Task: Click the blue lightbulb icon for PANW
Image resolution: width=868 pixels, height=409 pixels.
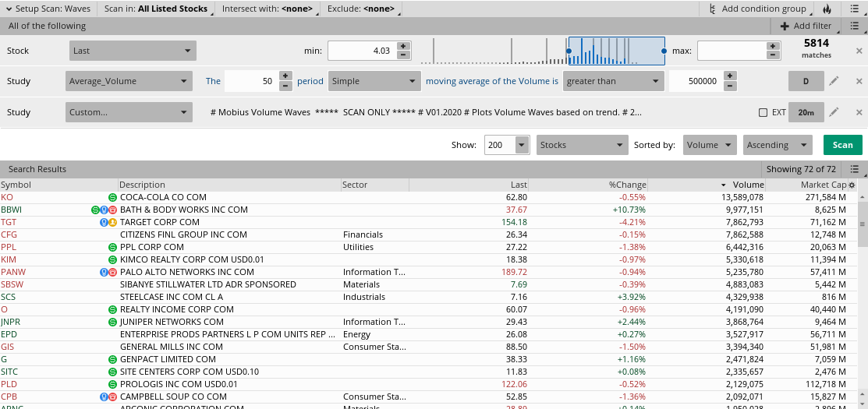Action: click(104, 272)
